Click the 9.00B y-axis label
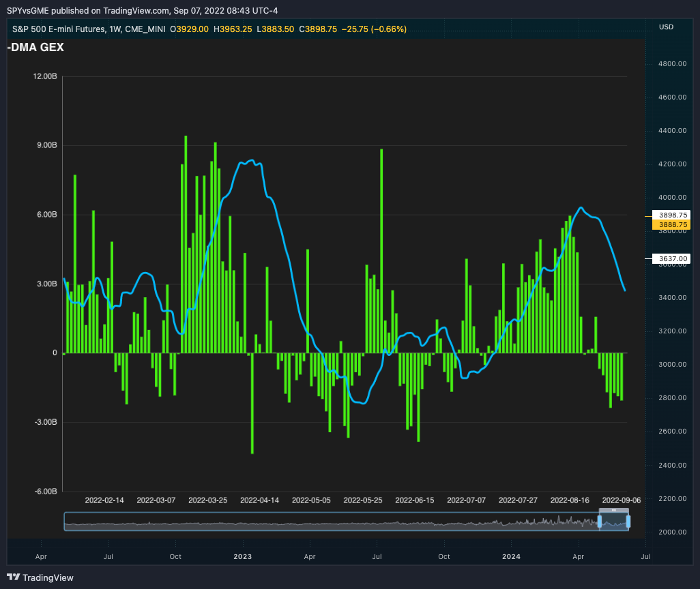Image resolution: width=700 pixels, height=589 pixels. (x=47, y=145)
